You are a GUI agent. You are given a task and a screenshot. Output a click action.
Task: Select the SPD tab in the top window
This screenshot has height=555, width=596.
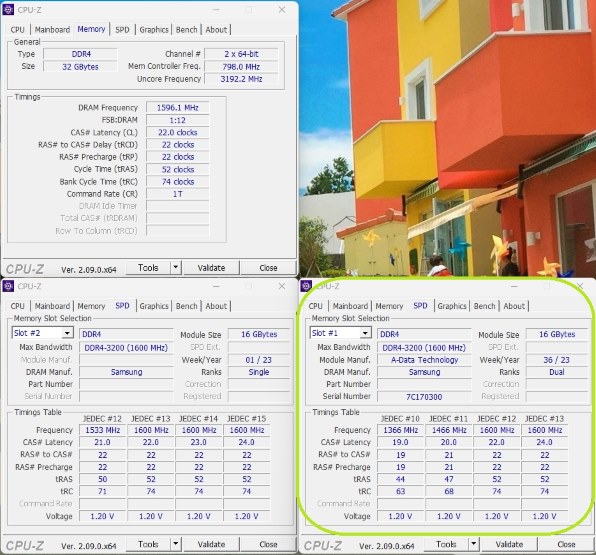click(122, 30)
